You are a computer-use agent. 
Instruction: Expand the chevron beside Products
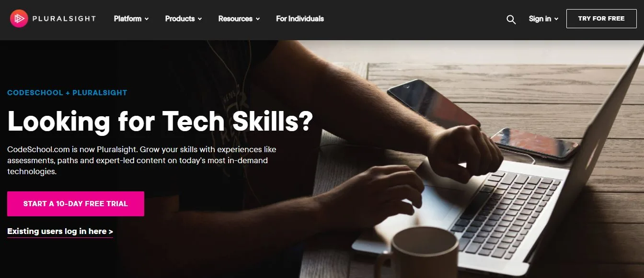tap(199, 19)
